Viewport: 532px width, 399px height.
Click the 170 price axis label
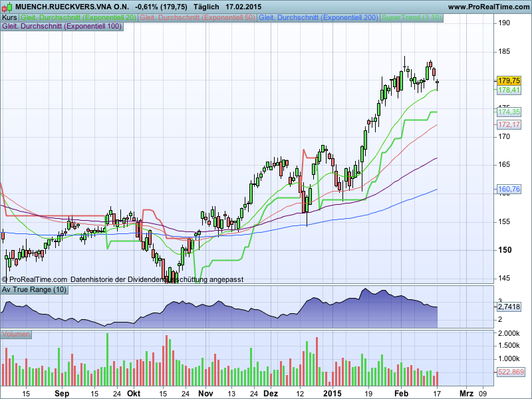(x=504, y=136)
